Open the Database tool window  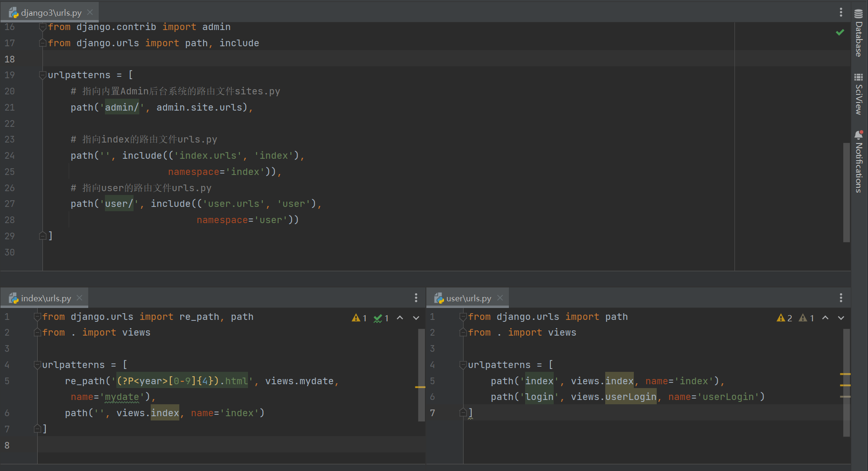858,33
